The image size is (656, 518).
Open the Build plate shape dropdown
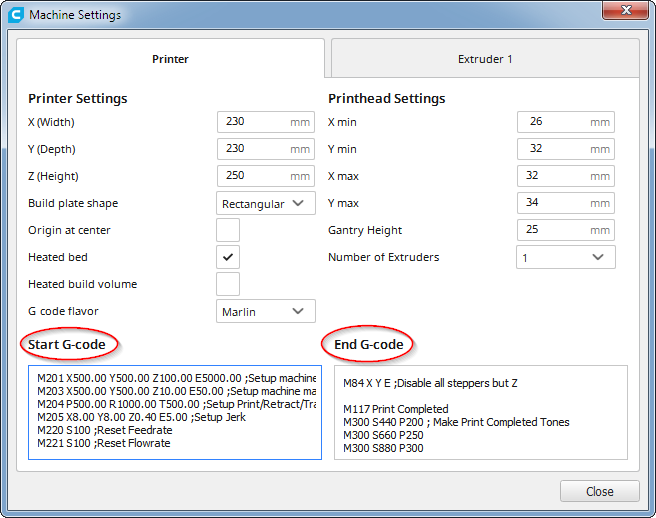click(x=266, y=203)
